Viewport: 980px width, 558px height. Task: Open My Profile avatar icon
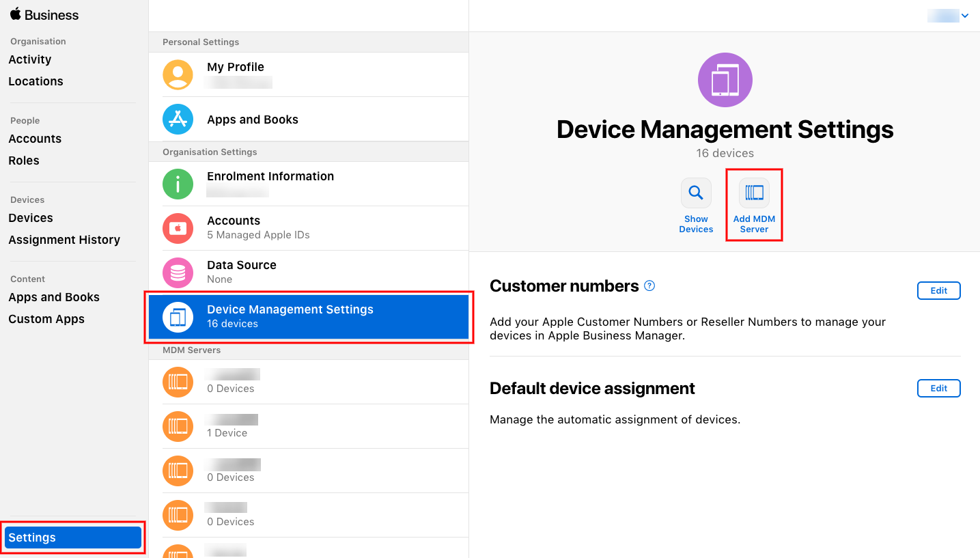[x=178, y=74]
